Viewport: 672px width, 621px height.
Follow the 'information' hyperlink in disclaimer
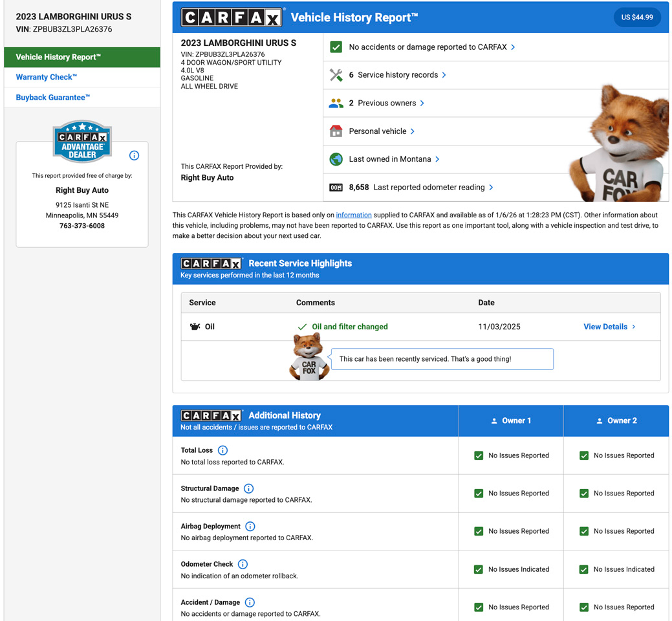click(354, 215)
